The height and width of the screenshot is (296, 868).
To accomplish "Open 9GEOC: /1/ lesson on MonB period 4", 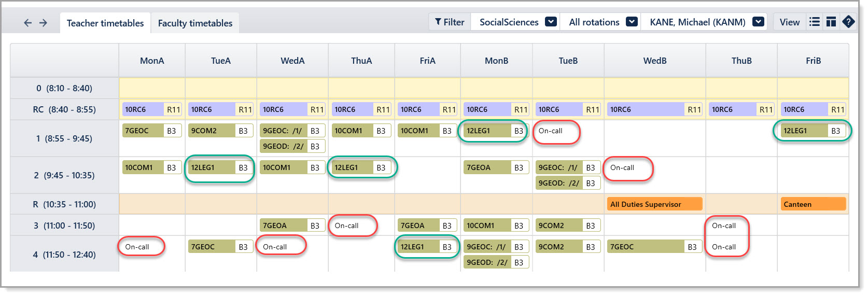I will pyautogui.click(x=496, y=247).
